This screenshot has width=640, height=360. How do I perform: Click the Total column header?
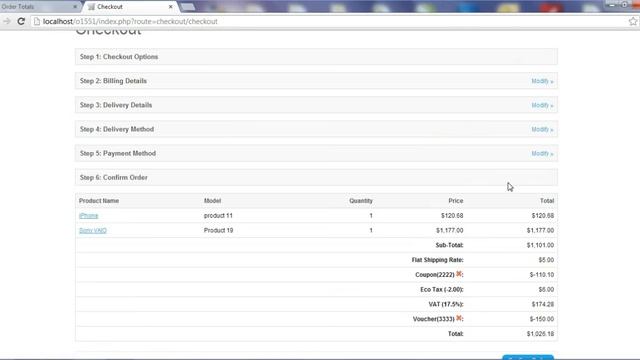547,201
